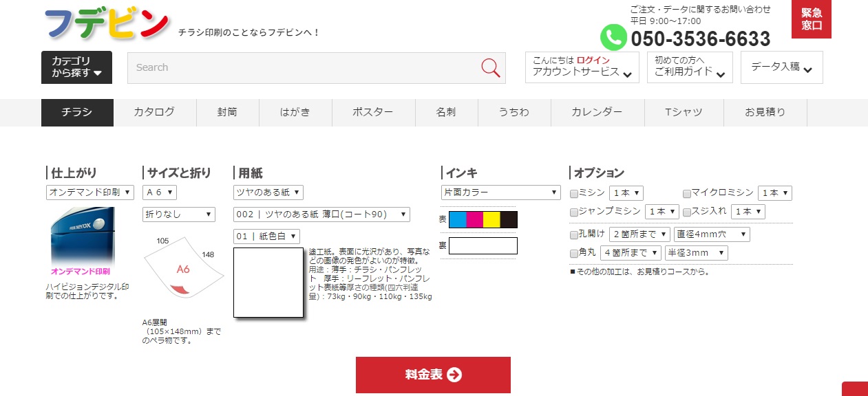Expand the 片面カラー ink dropdown
The width and height of the screenshot is (868, 396).
500,192
